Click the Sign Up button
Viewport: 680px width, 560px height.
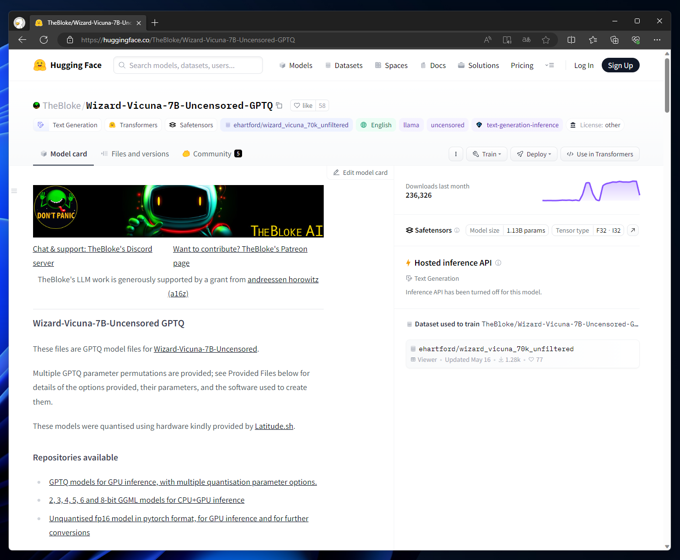tap(620, 65)
